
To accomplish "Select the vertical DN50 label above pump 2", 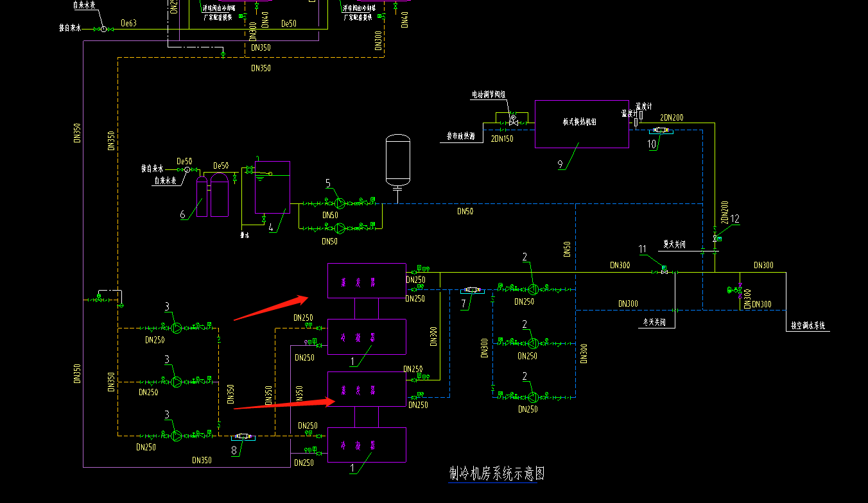I will pos(567,249).
